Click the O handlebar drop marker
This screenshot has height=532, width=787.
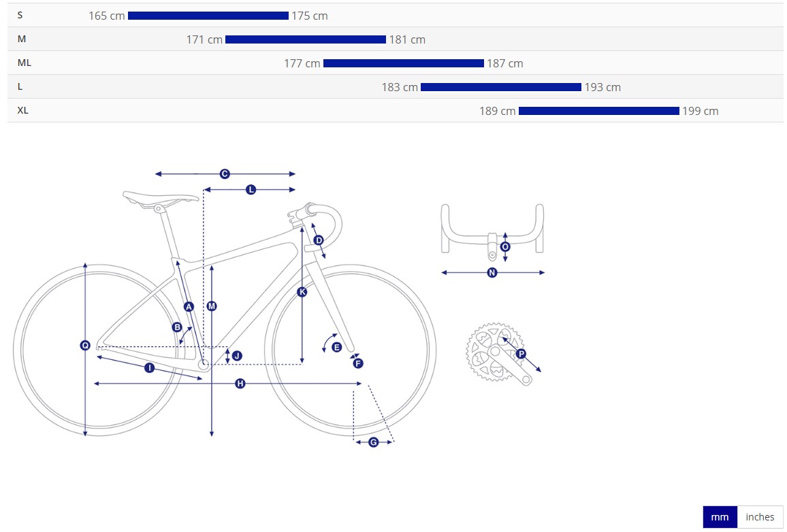(505, 247)
